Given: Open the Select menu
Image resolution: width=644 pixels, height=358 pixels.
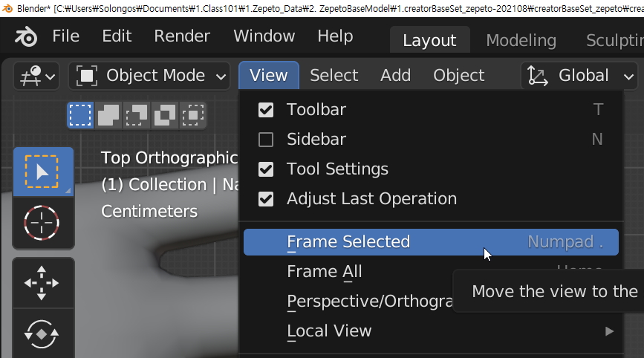Looking at the screenshot, I should (x=334, y=76).
